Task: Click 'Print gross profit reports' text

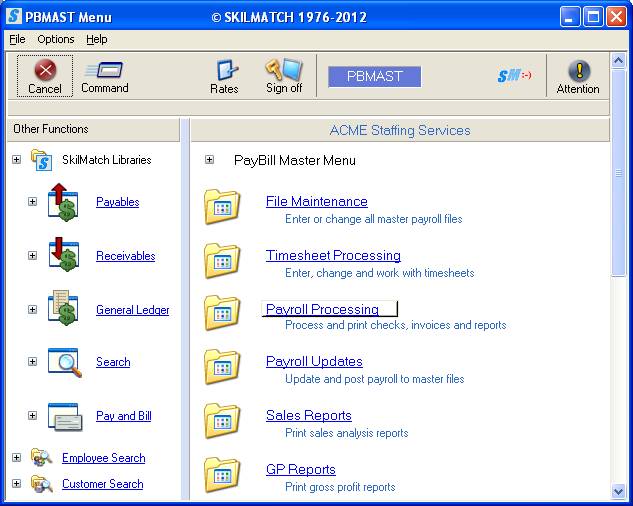Action: click(x=340, y=487)
